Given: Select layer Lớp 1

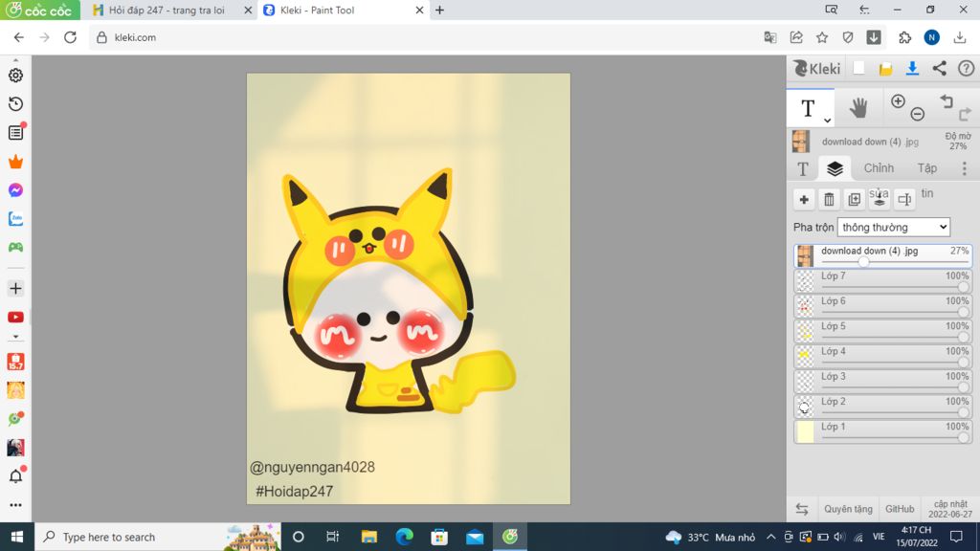Looking at the screenshot, I should pos(882,431).
